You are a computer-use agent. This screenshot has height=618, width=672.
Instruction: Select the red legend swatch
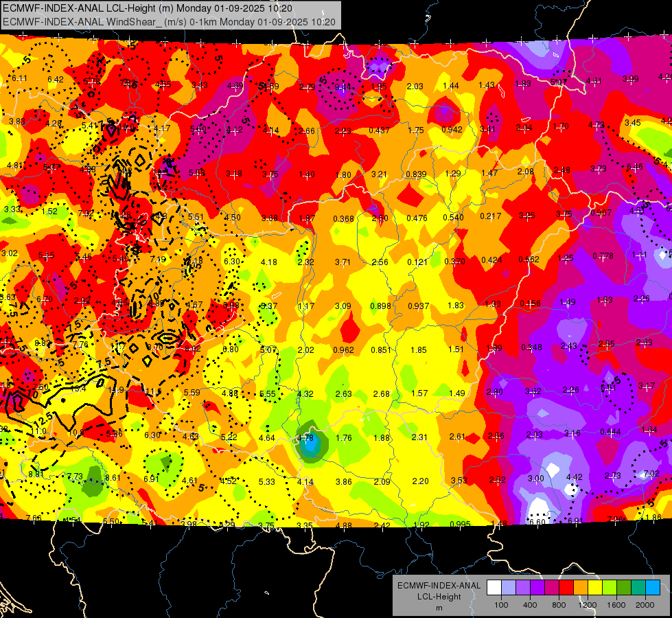pos(566,588)
